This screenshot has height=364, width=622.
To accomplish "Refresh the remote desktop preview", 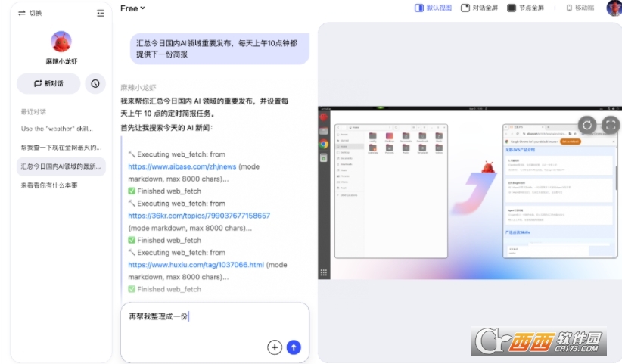I will coord(587,126).
